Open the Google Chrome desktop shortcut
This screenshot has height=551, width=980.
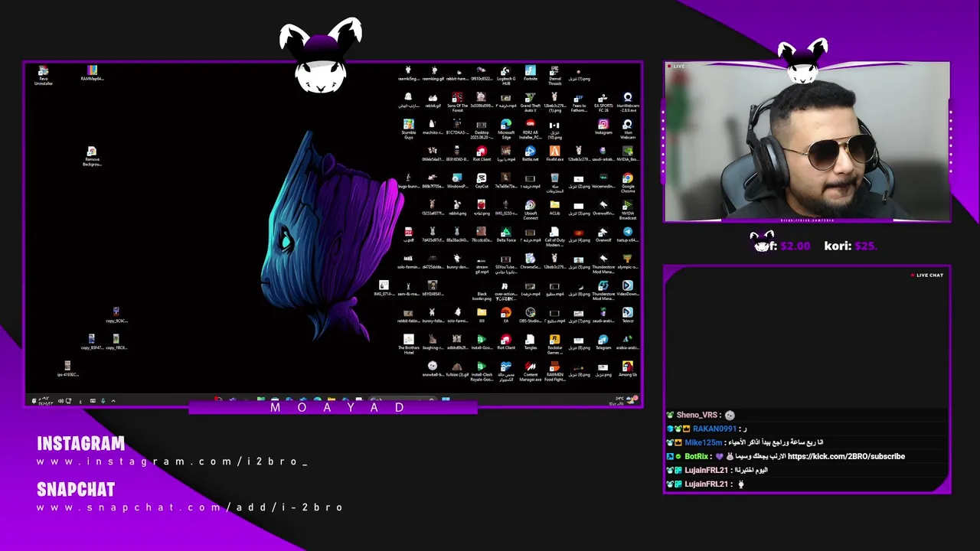click(x=628, y=183)
